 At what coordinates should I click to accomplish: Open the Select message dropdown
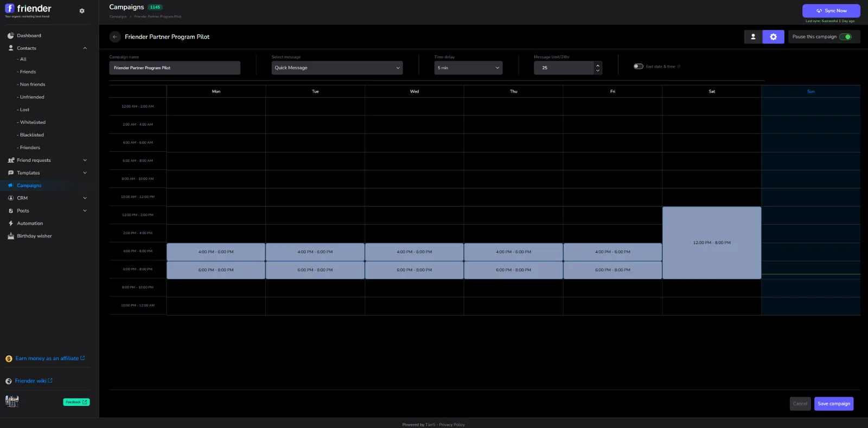click(337, 68)
